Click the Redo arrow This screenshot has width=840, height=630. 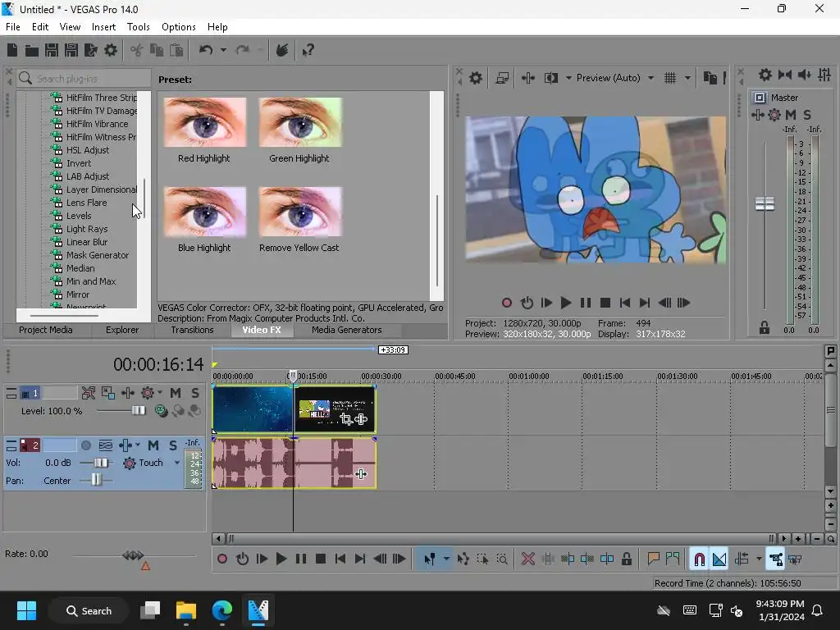(x=243, y=50)
